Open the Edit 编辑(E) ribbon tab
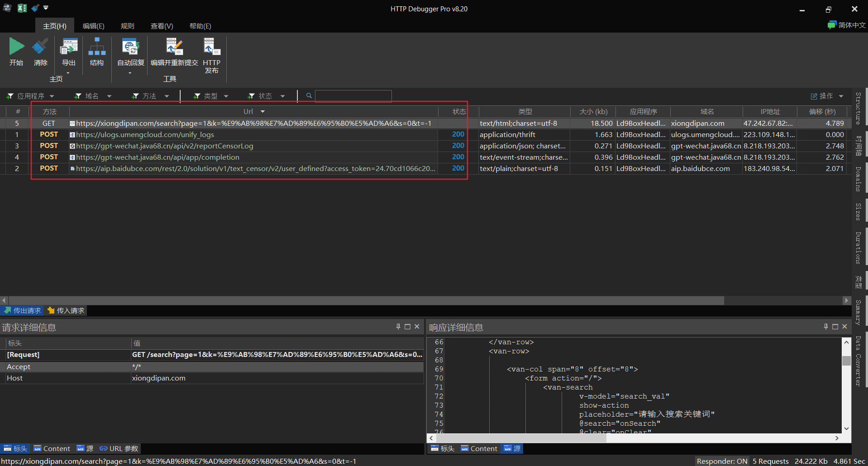 94,26
